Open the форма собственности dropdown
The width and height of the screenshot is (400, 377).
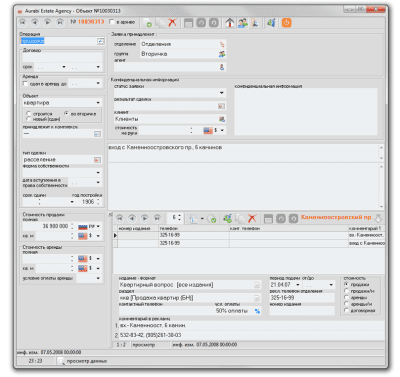point(98,173)
